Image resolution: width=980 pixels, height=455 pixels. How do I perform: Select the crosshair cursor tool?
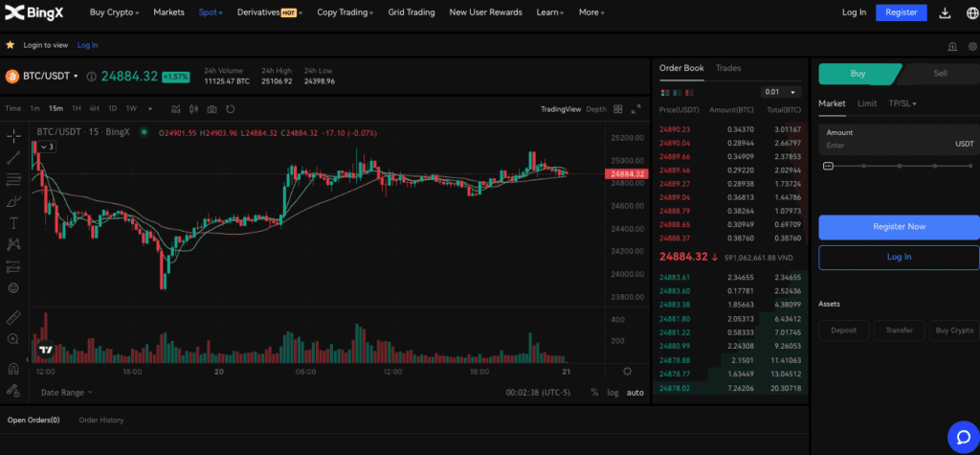tap(13, 136)
